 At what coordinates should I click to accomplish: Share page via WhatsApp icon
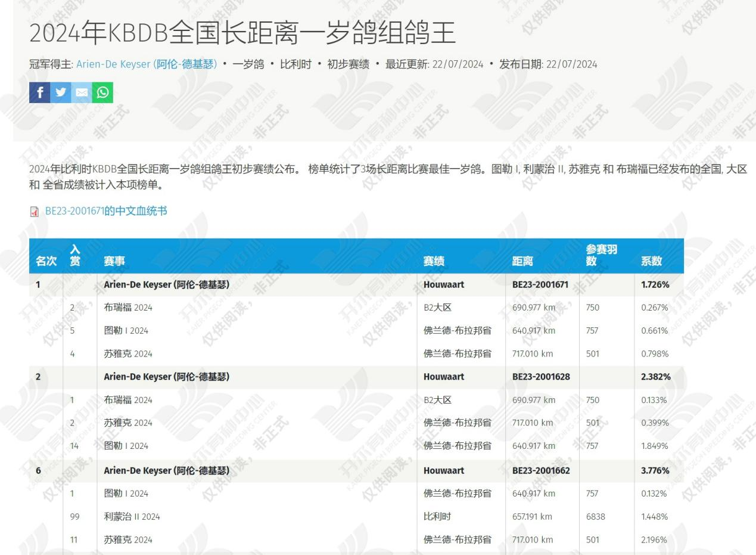coord(102,92)
